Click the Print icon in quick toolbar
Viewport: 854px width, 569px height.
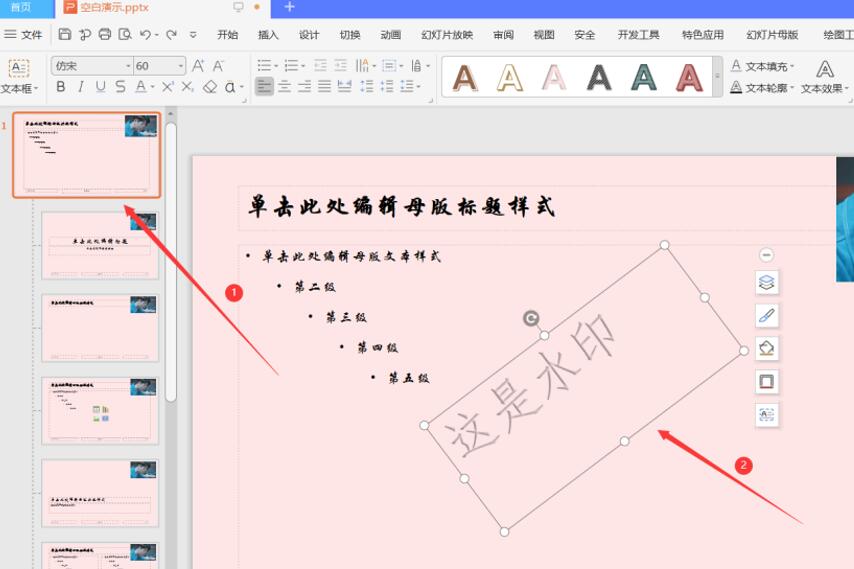(105, 34)
